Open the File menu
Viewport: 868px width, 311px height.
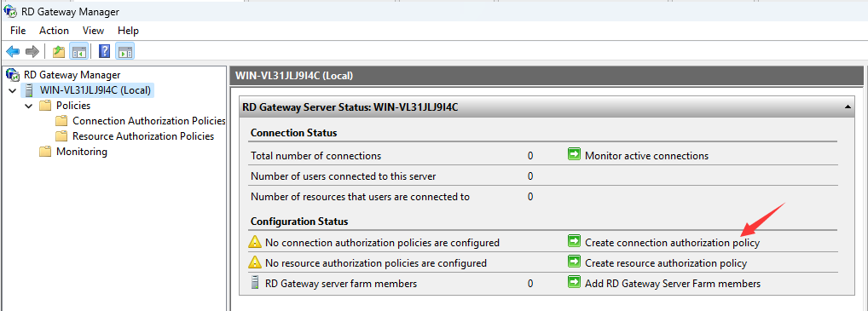18,31
